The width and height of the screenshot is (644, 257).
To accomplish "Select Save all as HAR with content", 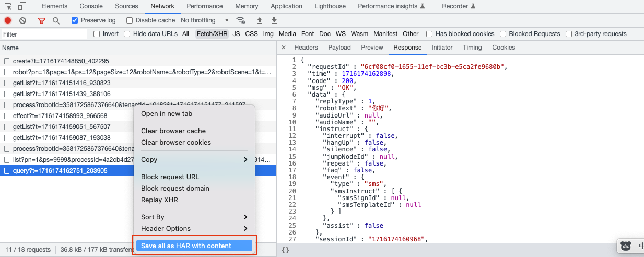I will click(194, 246).
